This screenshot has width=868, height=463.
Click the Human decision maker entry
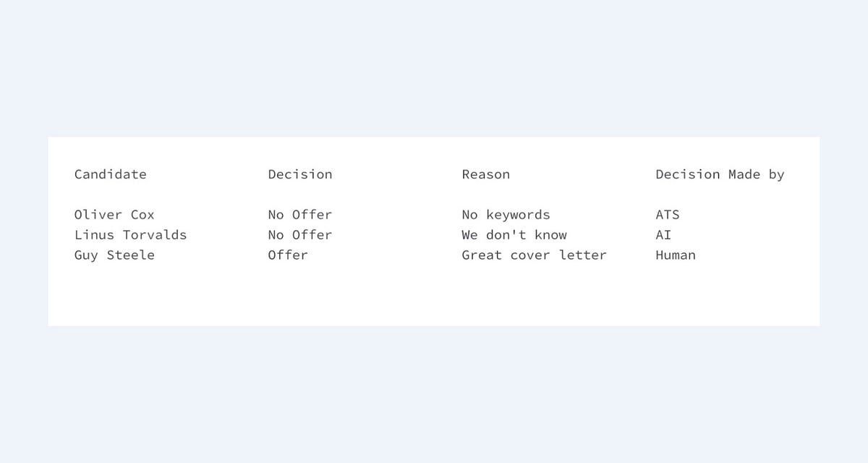(x=675, y=255)
